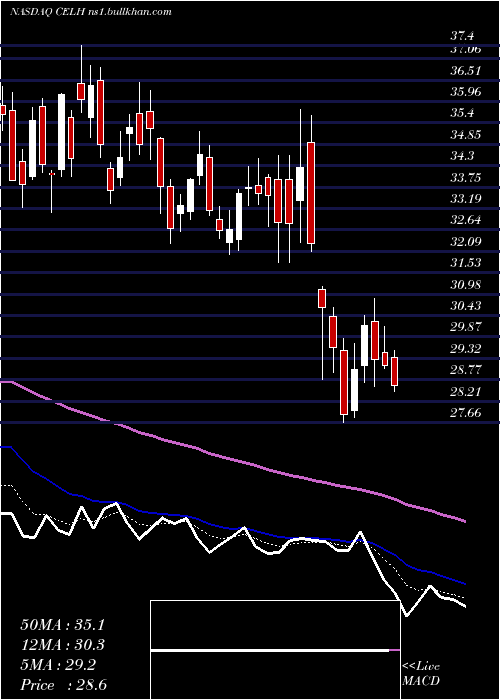Click inside the MACD histogram box

point(275,650)
